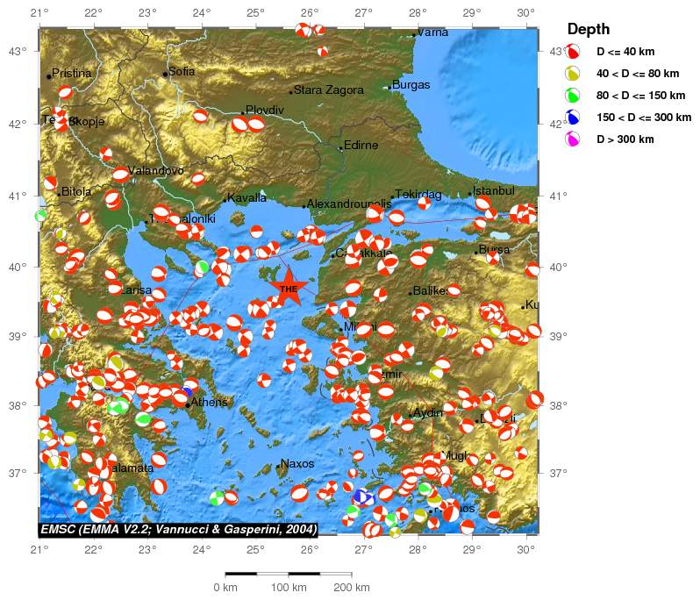Click the blue focal mechanism beside Athens
Image resolution: width=700 pixels, height=600 pixels.
point(187,393)
